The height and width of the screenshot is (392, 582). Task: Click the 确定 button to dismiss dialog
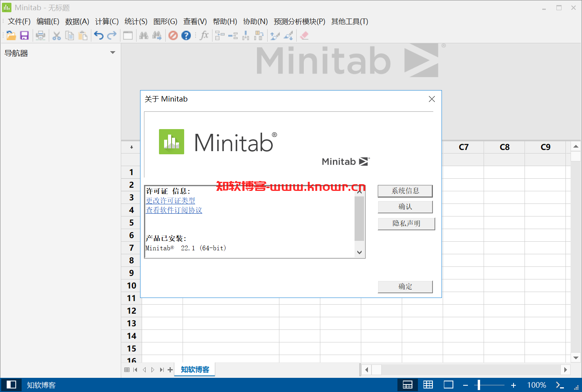[405, 287]
